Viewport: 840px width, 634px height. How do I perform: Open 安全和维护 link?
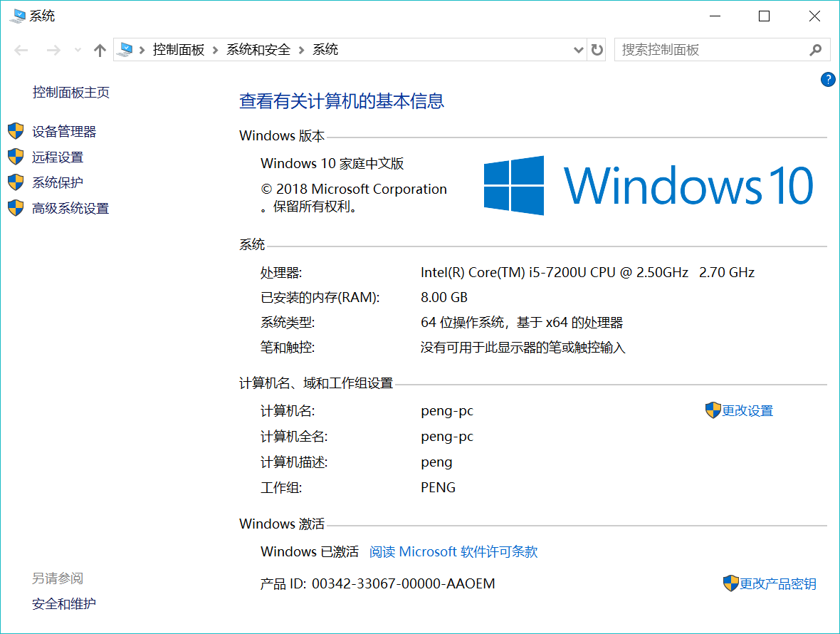[64, 604]
